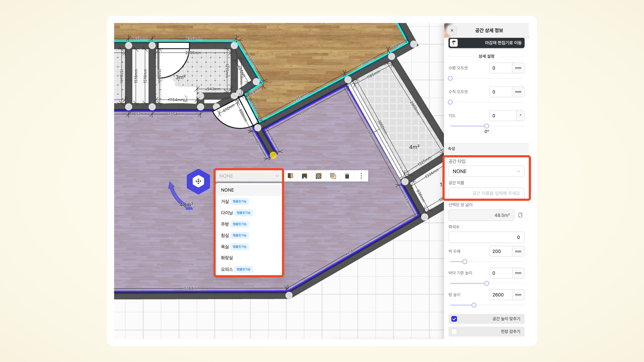Collapse the floating NONE room type dropdown
The image size is (644, 362).
[x=249, y=176]
